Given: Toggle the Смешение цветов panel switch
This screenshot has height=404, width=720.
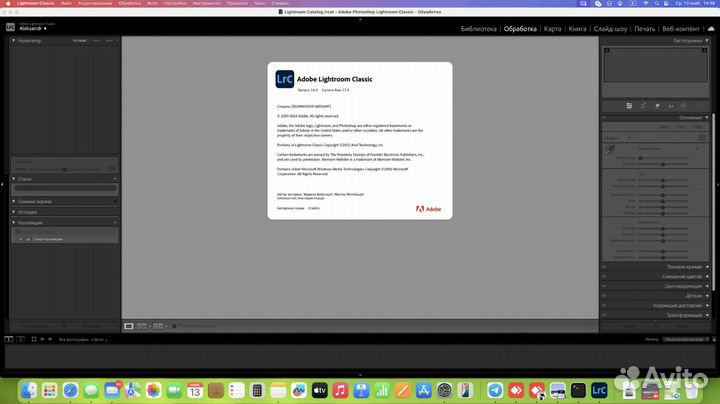Looking at the screenshot, I should coord(604,276).
